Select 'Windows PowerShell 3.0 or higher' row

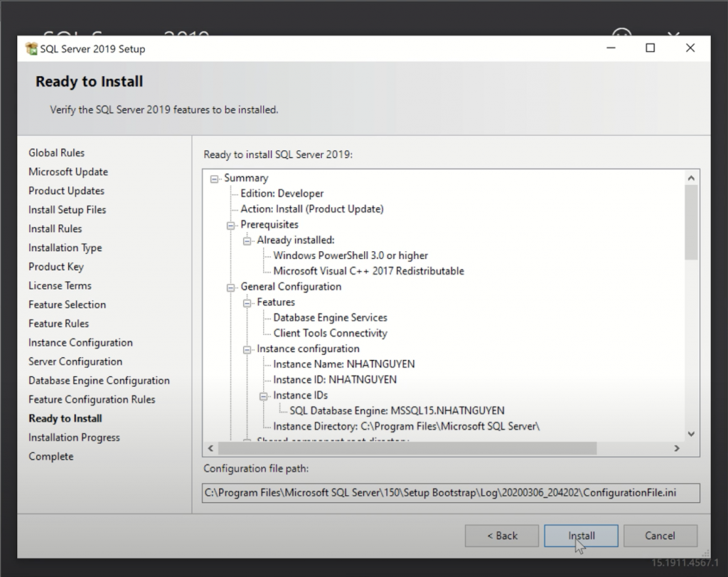pyautogui.click(x=350, y=256)
